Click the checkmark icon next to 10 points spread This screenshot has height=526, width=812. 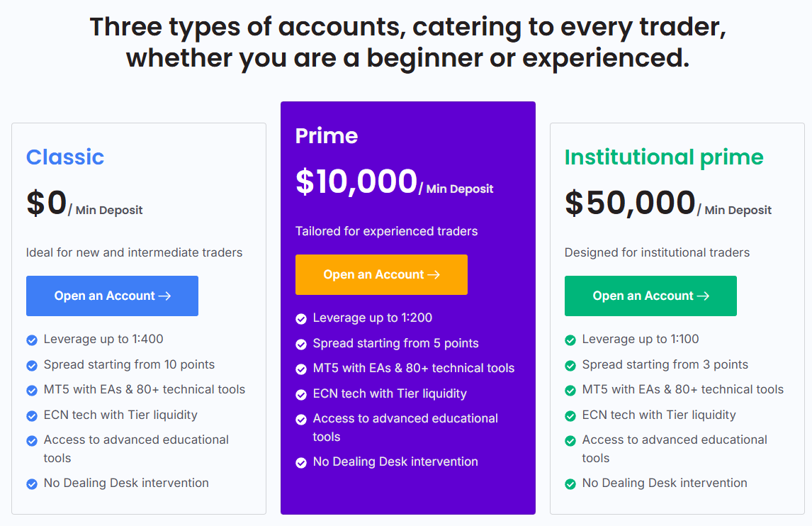click(32, 366)
